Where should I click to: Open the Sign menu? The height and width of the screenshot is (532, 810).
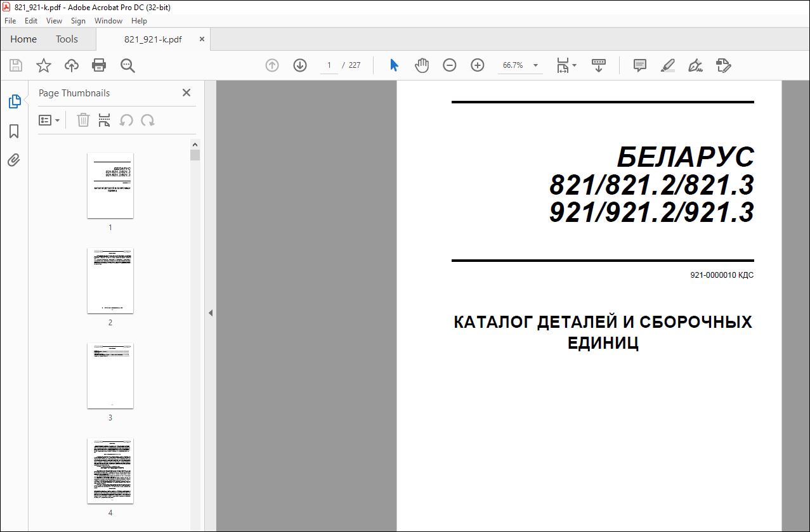[79, 21]
